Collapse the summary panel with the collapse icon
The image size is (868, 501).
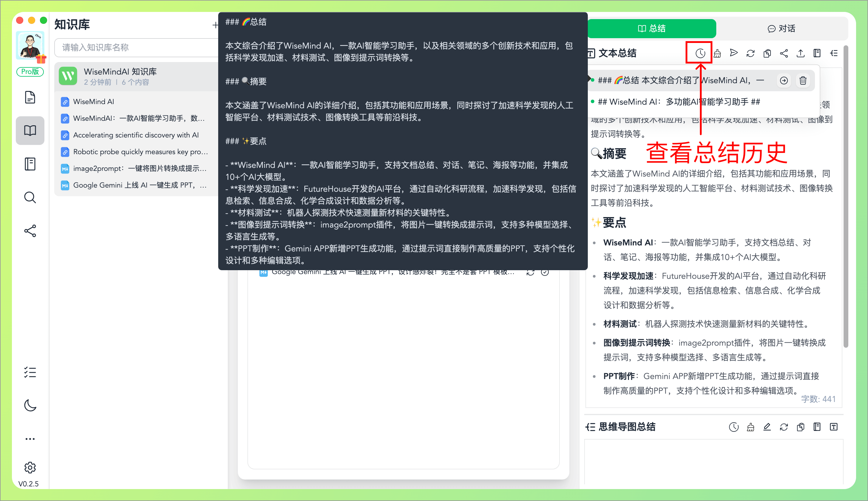[x=834, y=53]
